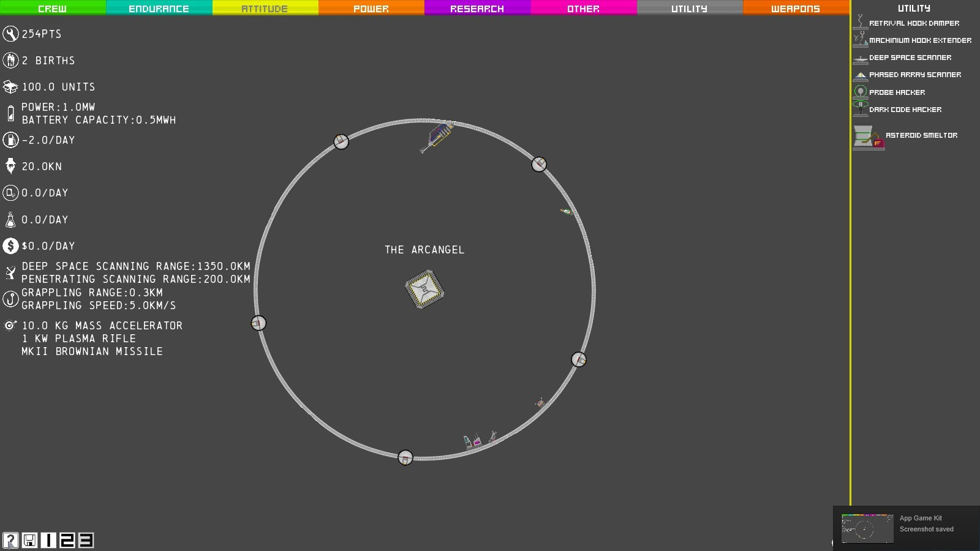This screenshot has width=980, height=551.
Task: Click the cargo units box icon
Action: (x=10, y=87)
